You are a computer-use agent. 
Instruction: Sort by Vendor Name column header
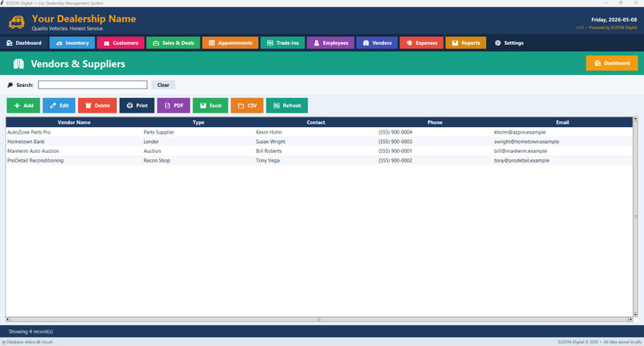point(74,122)
